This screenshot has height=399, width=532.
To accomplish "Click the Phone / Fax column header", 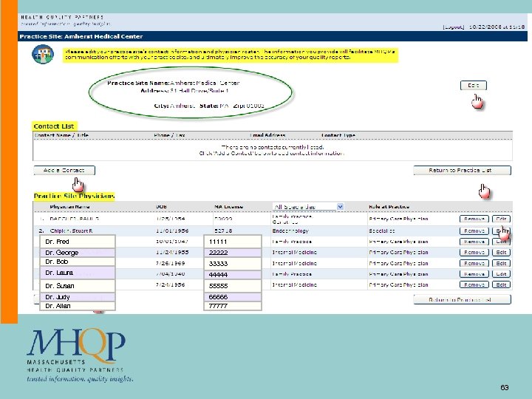I will [x=169, y=135].
